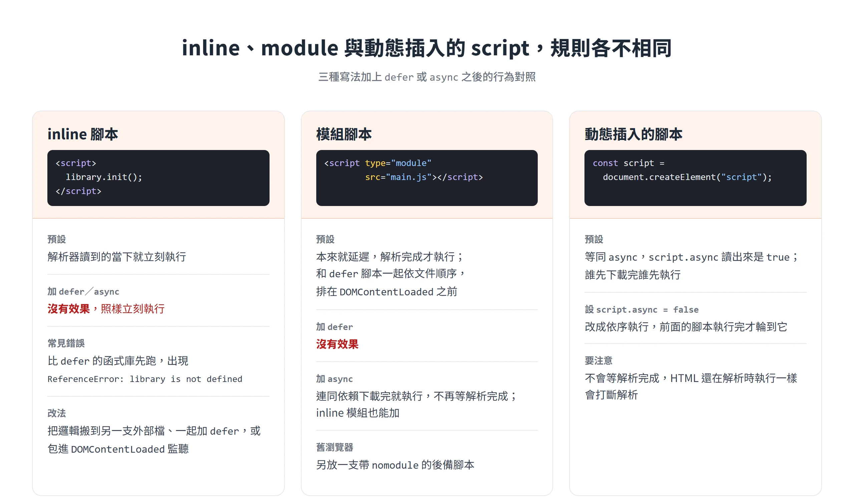Click the label 加 async

coord(334,379)
